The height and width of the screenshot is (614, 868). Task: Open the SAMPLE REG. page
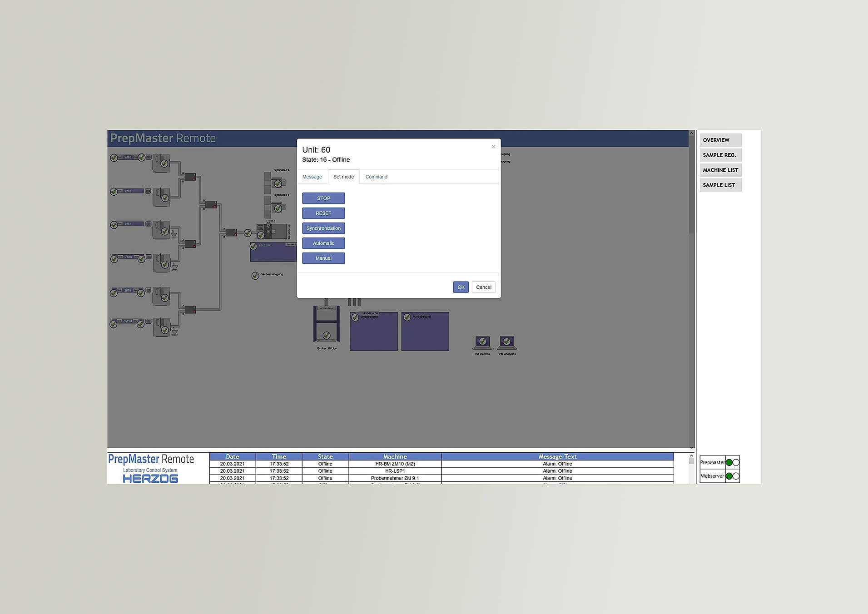point(720,155)
